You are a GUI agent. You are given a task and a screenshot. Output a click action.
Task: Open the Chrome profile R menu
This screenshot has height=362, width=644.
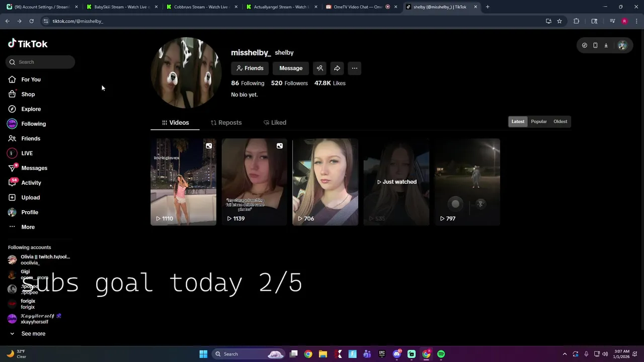click(624, 21)
